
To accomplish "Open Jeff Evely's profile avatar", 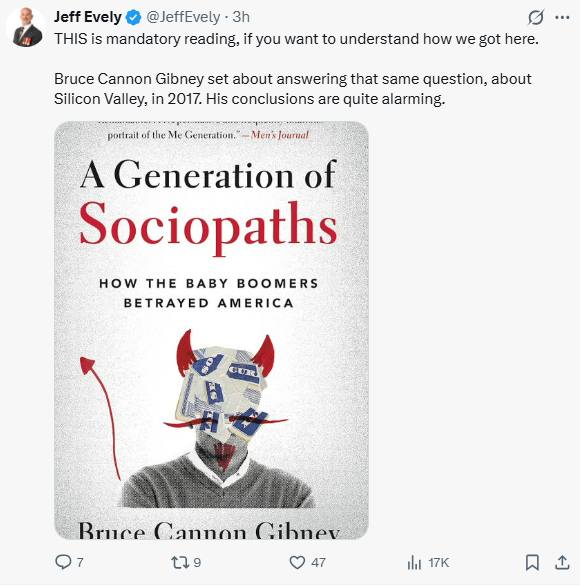I will click(x=26, y=27).
